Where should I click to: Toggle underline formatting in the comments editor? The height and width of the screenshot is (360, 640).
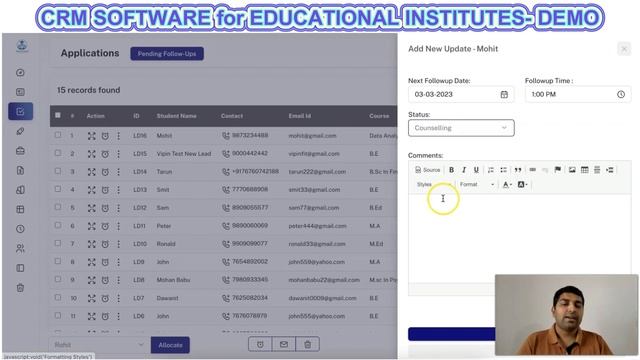click(x=476, y=170)
